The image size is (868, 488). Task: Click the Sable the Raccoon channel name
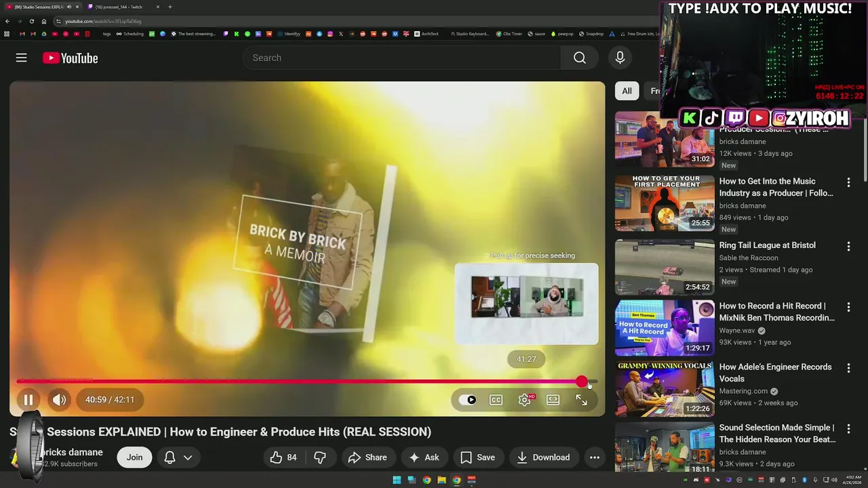749,258
